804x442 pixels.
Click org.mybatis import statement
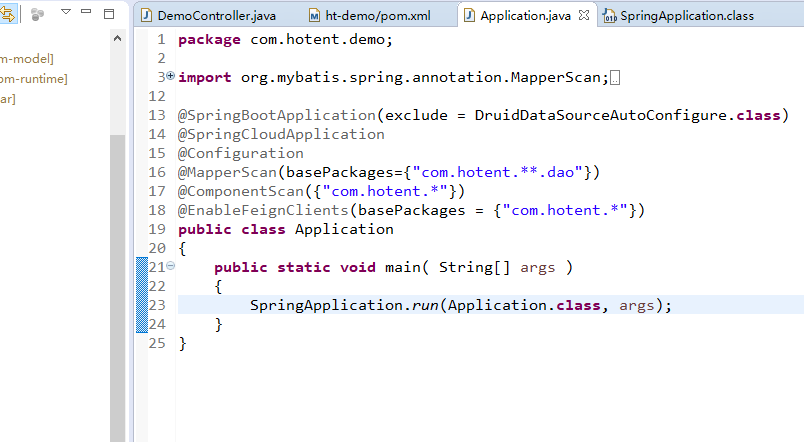tap(393, 77)
